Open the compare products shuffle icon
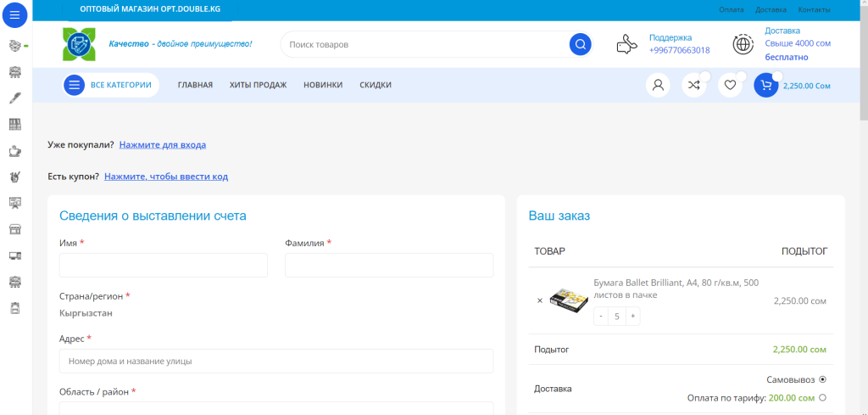 693,85
